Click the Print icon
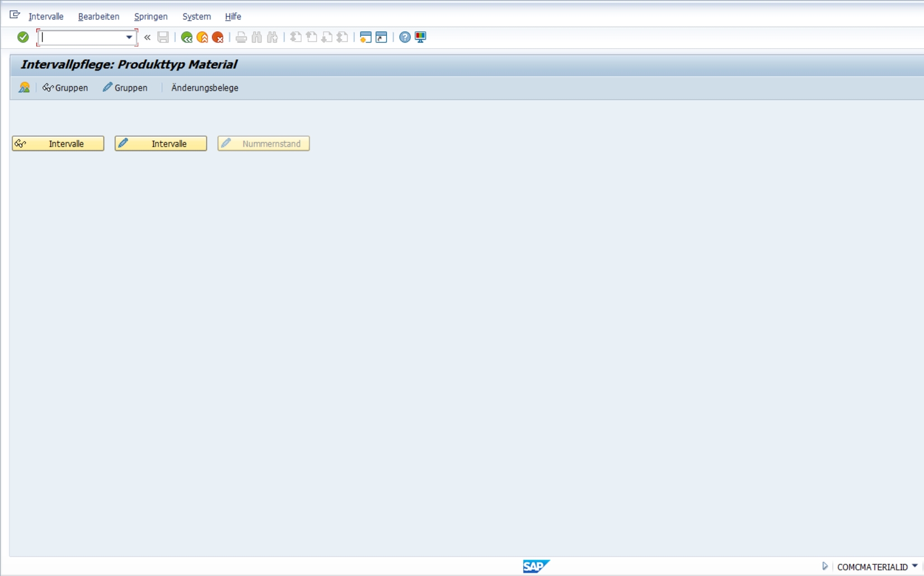 tap(241, 38)
